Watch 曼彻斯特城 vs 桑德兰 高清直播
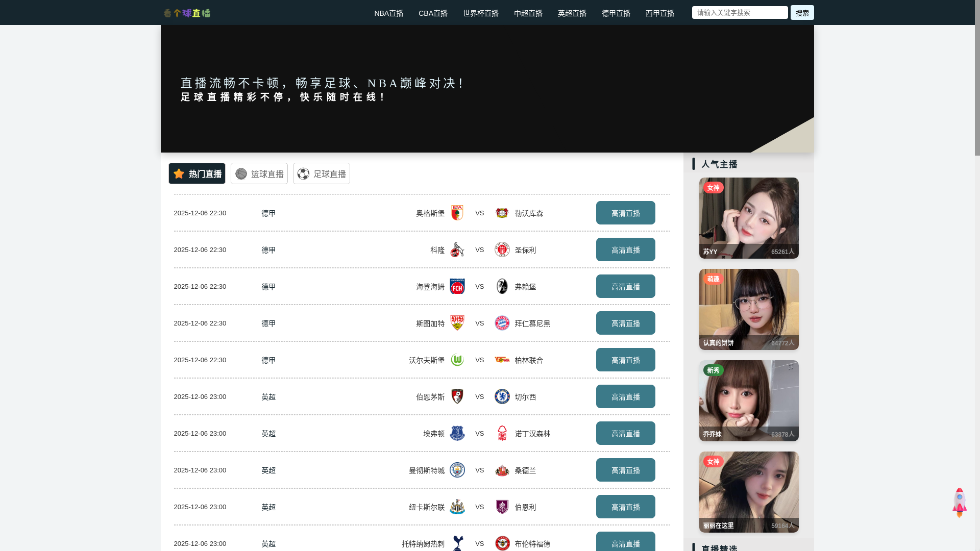 coord(626,470)
